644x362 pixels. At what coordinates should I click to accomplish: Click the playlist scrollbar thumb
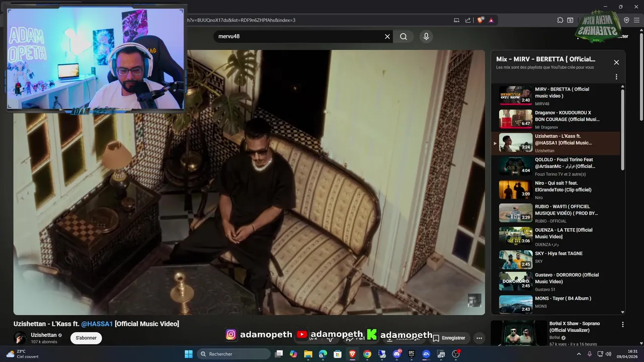[x=622, y=130]
